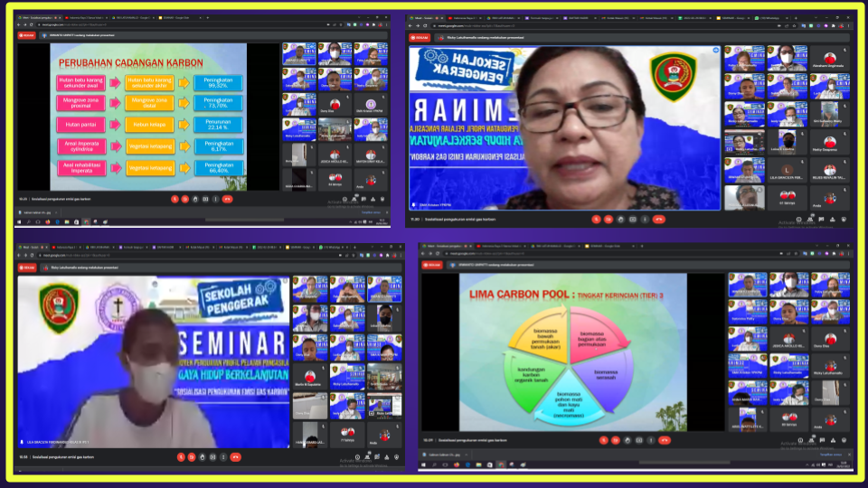Click Present now in masked presenter SEMINAR window
This screenshot has width=868, height=488.
pyautogui.click(x=212, y=457)
